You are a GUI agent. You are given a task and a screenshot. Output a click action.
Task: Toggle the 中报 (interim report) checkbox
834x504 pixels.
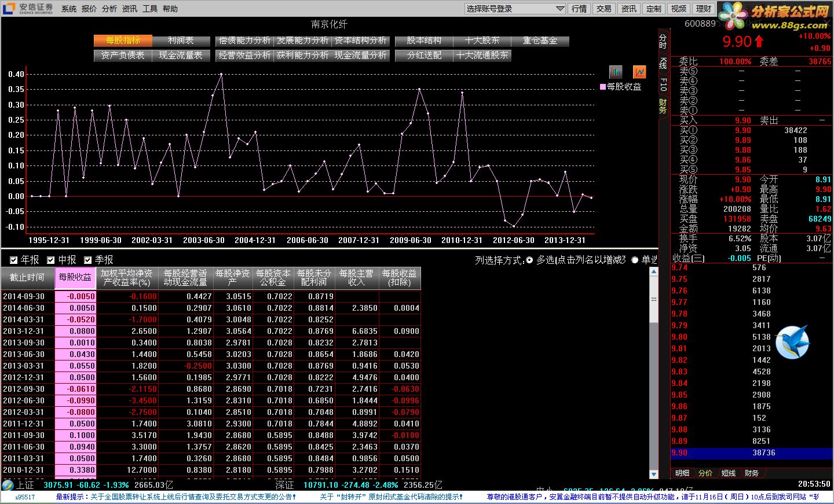click(51, 260)
